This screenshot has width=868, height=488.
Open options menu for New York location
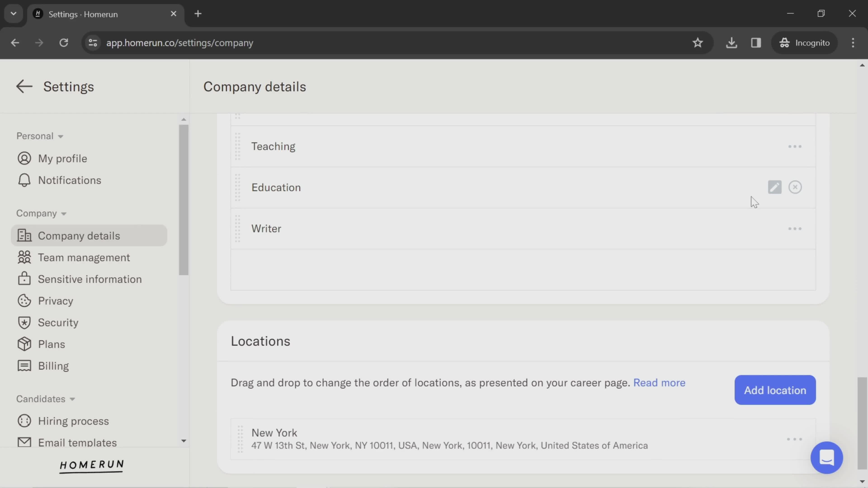795,439
